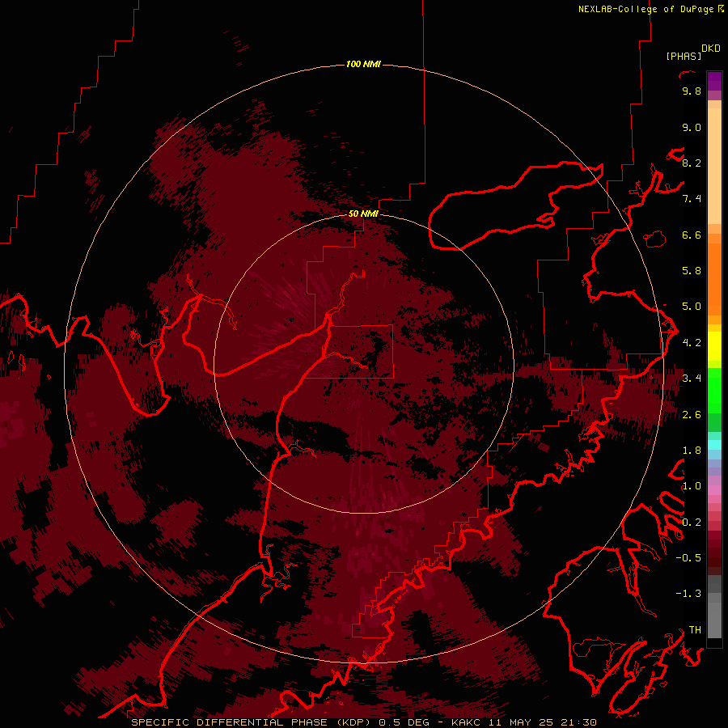This screenshot has width=728, height=728.
Task: Click the 100 NMI range ring label
Action: (x=363, y=64)
